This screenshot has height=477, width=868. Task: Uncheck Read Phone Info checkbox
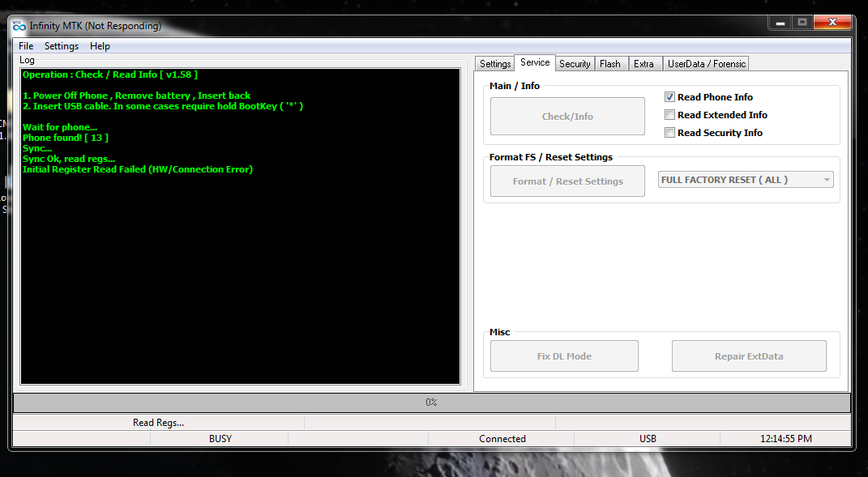(669, 97)
